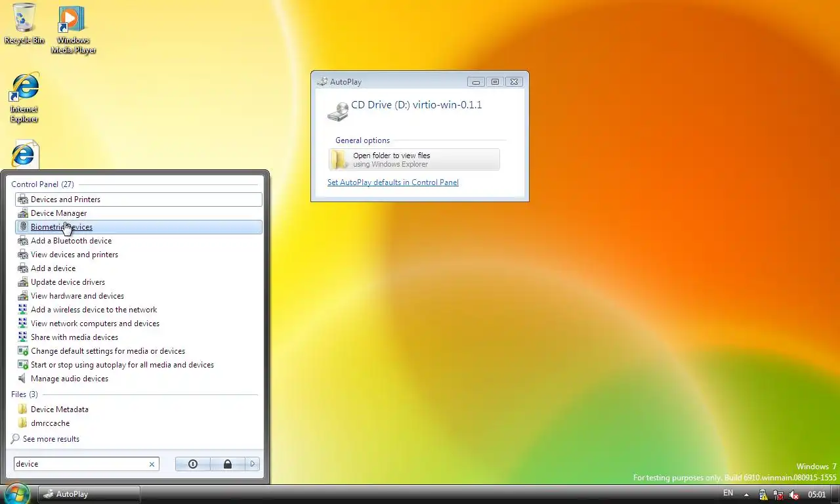840x504 pixels.
Task: Click the Change default settings media icon
Action: click(x=23, y=351)
